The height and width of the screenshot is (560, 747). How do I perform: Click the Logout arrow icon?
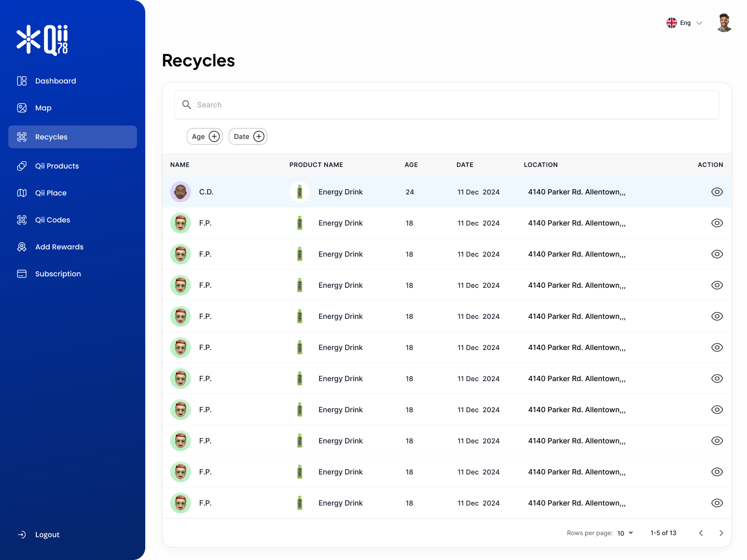point(22,535)
